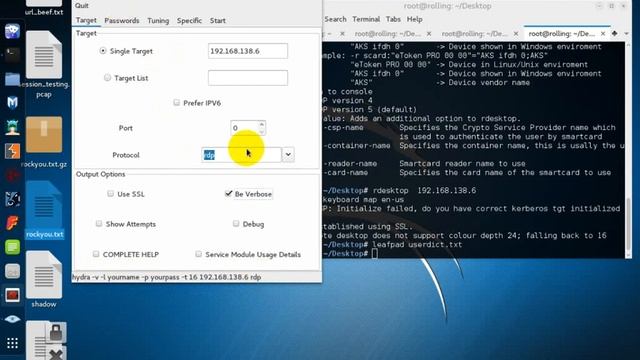Click the empty Target List input field
The height and width of the screenshot is (360, 640).
tap(248, 78)
